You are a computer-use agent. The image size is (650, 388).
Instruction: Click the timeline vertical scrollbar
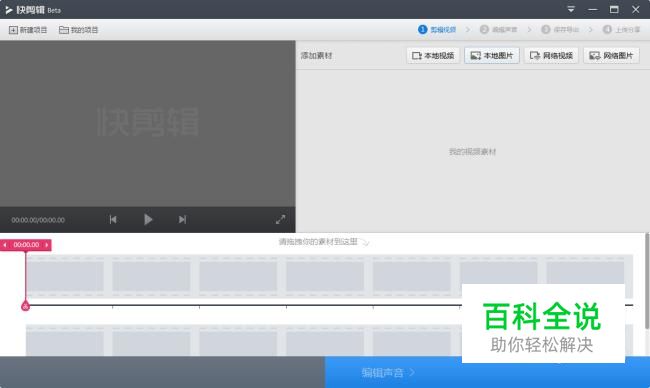point(647,282)
